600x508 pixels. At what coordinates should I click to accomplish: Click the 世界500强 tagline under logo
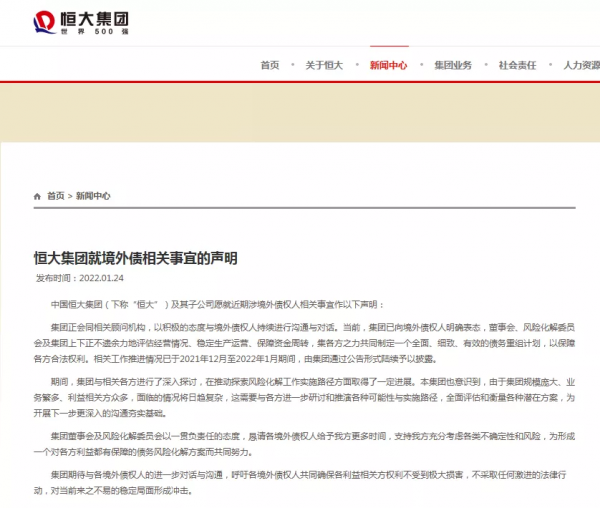95,32
